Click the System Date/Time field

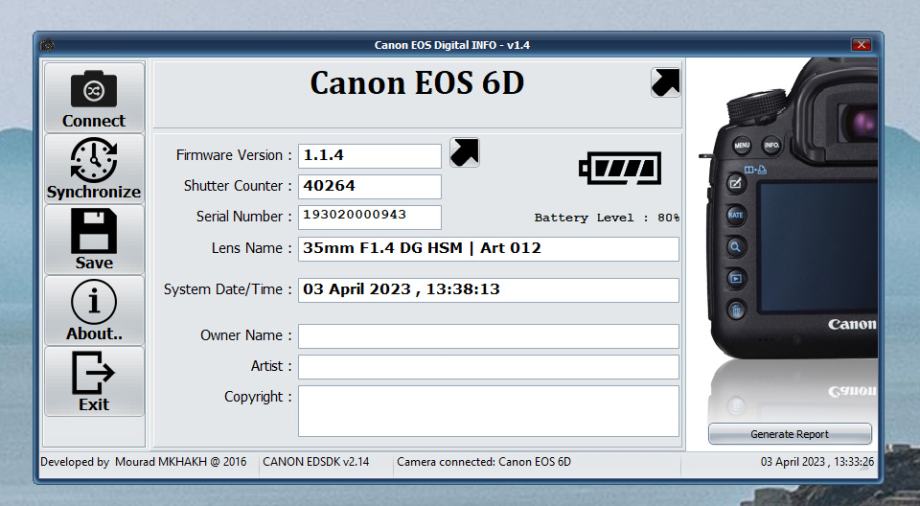(488, 290)
